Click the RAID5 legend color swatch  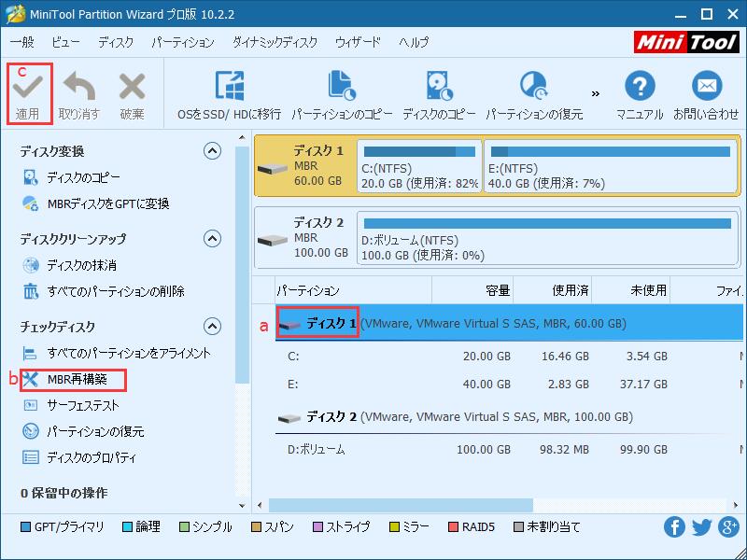(453, 527)
